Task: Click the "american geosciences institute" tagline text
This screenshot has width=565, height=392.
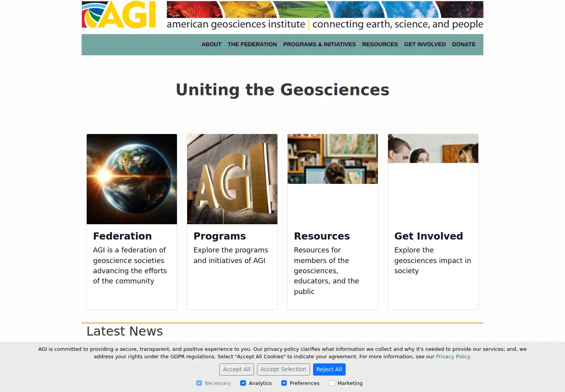Action: [236, 24]
